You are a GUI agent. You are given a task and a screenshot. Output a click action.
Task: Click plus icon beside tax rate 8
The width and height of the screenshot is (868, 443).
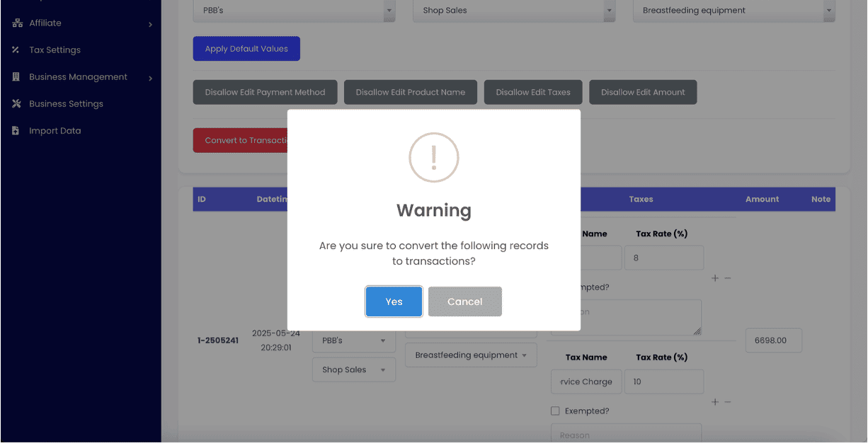tap(715, 278)
